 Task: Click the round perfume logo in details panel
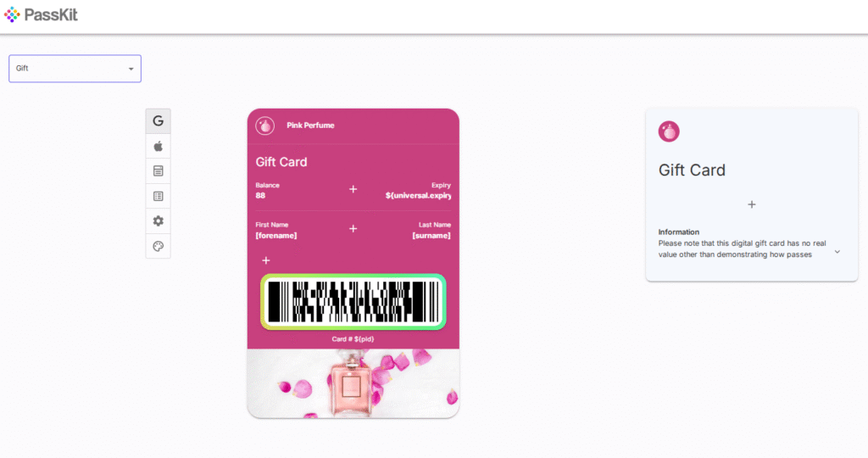[x=669, y=131]
